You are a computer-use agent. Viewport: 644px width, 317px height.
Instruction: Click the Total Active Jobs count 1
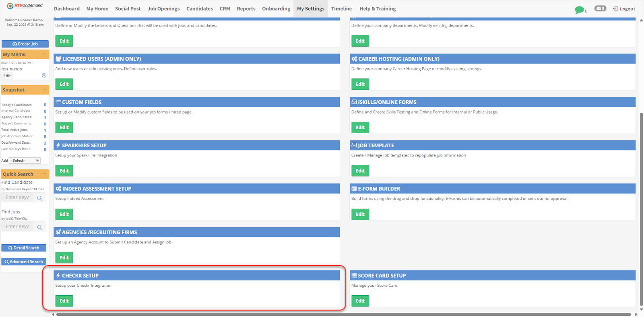tap(45, 130)
